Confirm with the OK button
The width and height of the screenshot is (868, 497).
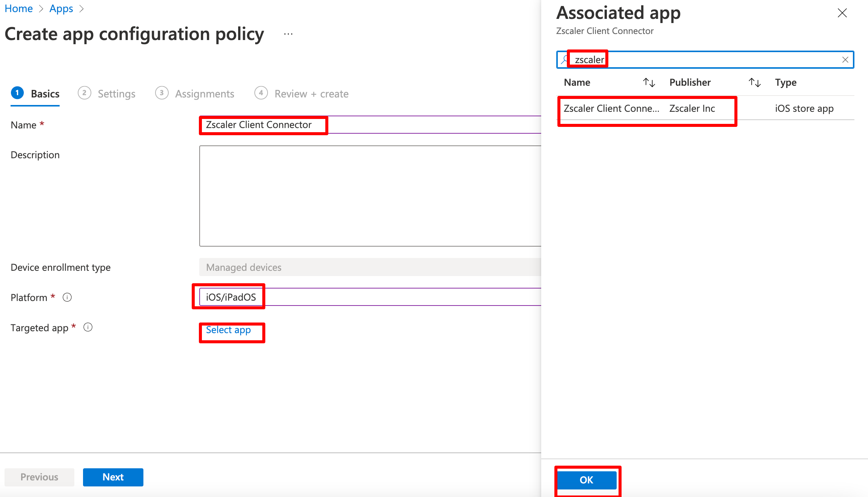(586, 480)
